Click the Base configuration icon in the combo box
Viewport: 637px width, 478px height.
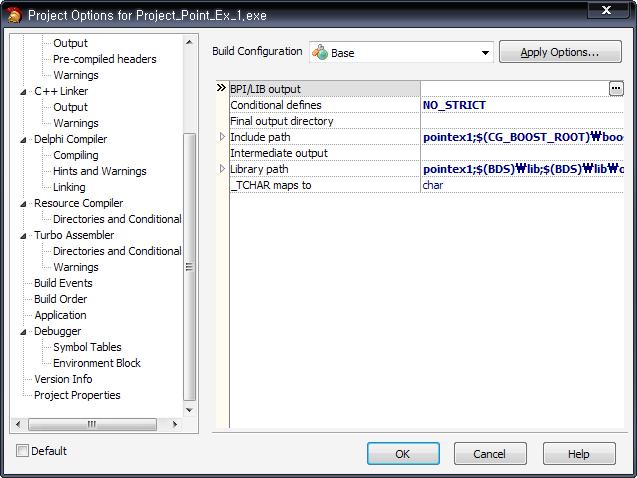[x=321, y=53]
